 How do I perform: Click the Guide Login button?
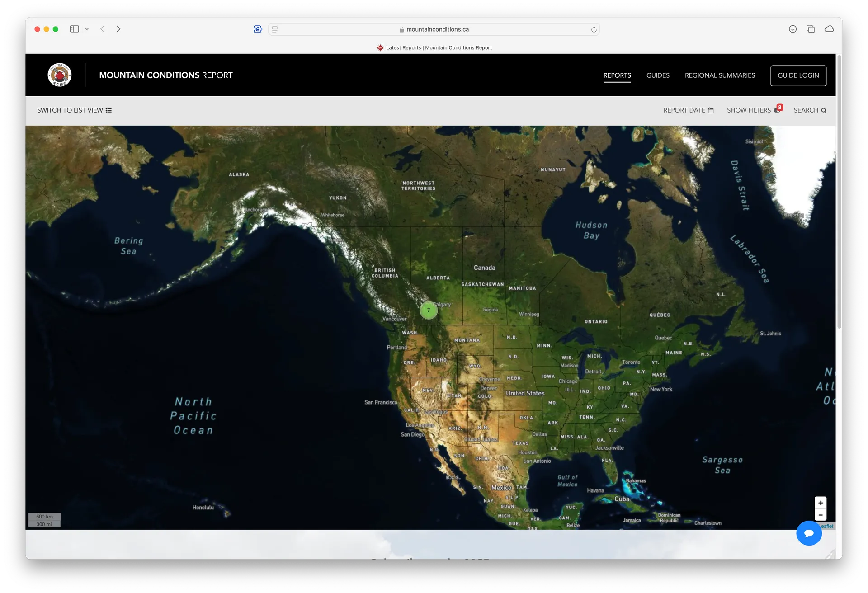coord(798,75)
